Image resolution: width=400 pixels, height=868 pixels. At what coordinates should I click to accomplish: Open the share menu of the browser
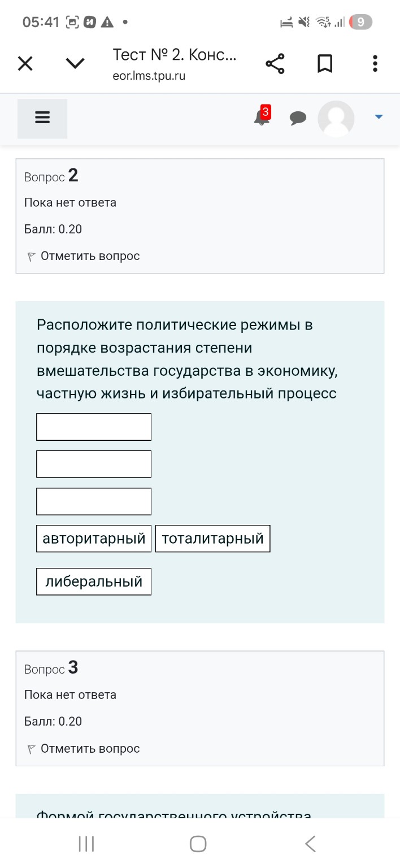[275, 63]
